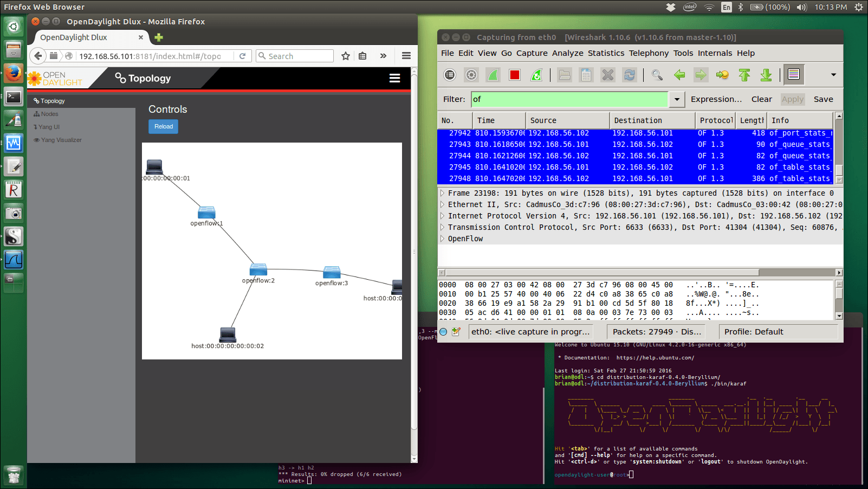This screenshot has height=489, width=868.
Task: Open Wireshark capture options gear icon
Action: [471, 75]
